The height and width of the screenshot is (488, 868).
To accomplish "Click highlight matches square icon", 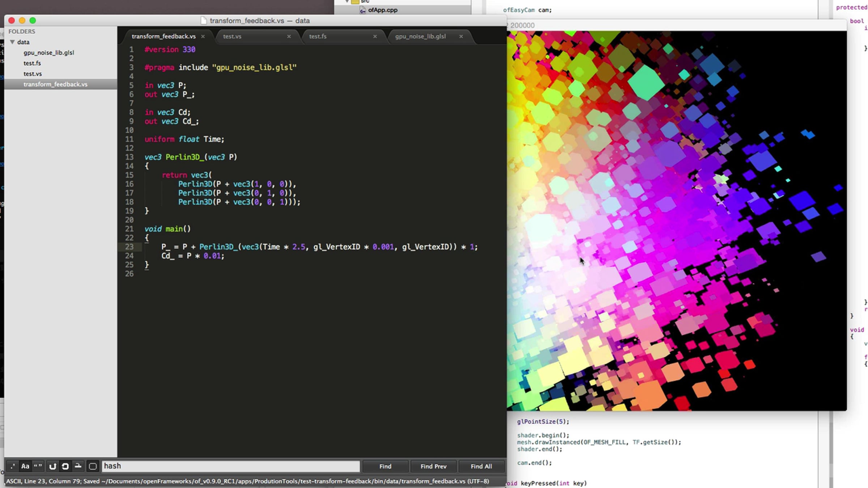I will tap(93, 466).
